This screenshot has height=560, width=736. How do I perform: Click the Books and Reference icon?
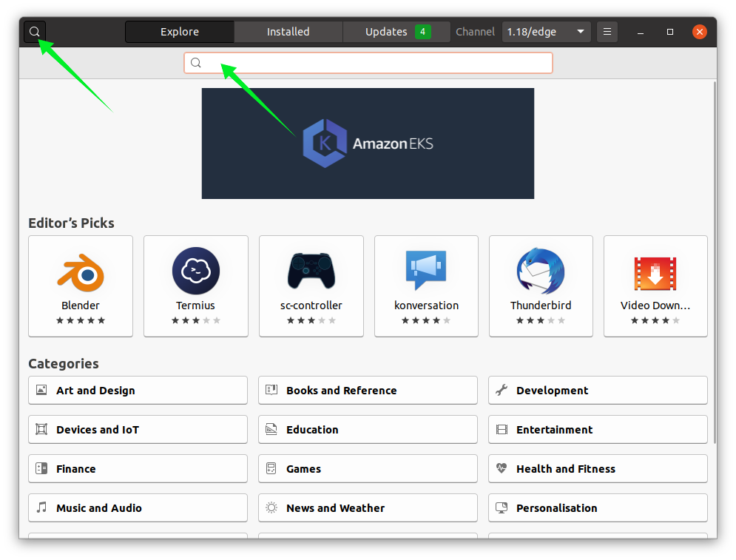(x=271, y=390)
